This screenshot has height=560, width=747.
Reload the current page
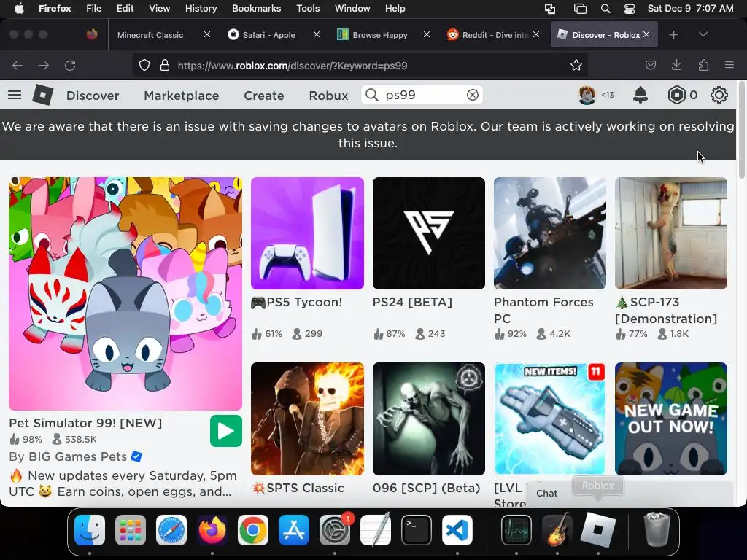70,65
